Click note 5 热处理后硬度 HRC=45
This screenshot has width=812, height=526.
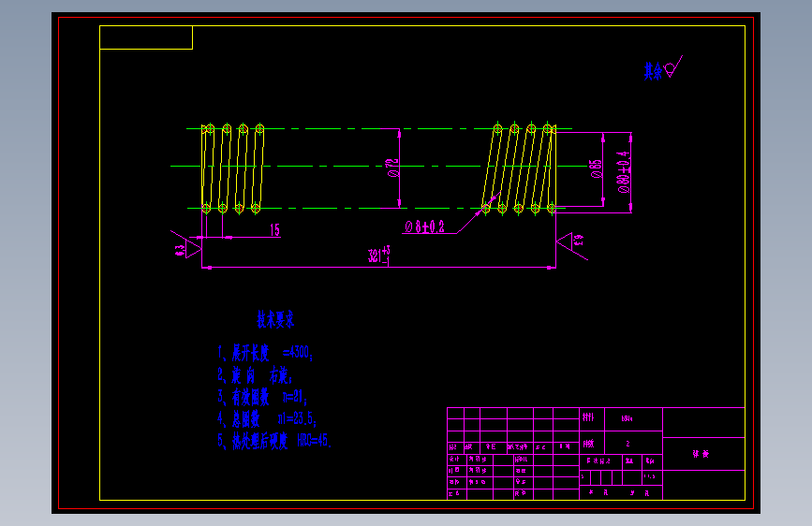pyautogui.click(x=274, y=441)
